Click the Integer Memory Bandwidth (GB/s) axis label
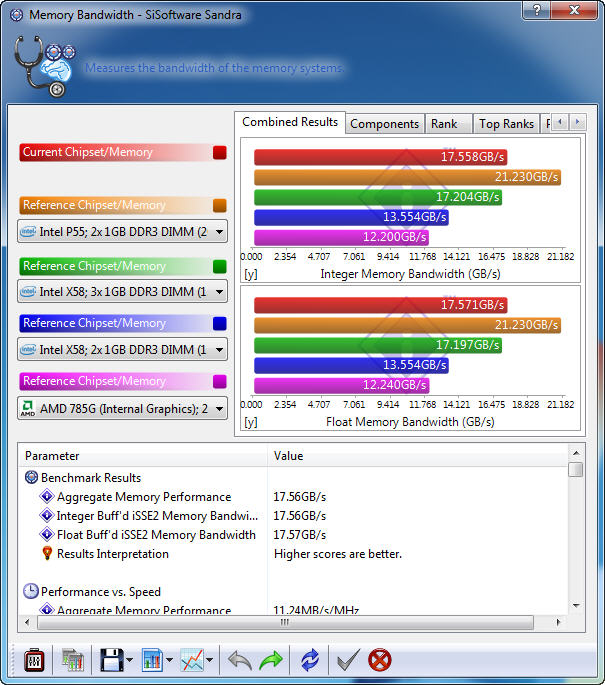Viewport: 605px width, 685px height. (410, 274)
